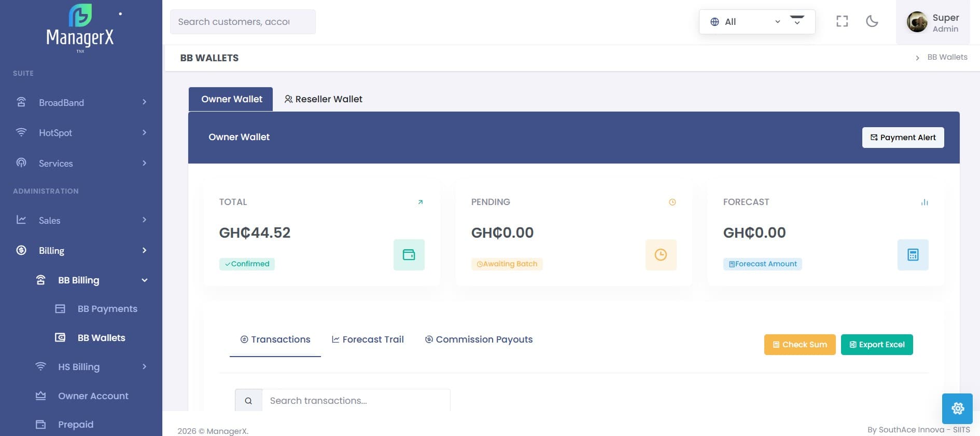Click the Check Sum button
Image resolution: width=980 pixels, height=436 pixels.
(x=800, y=345)
